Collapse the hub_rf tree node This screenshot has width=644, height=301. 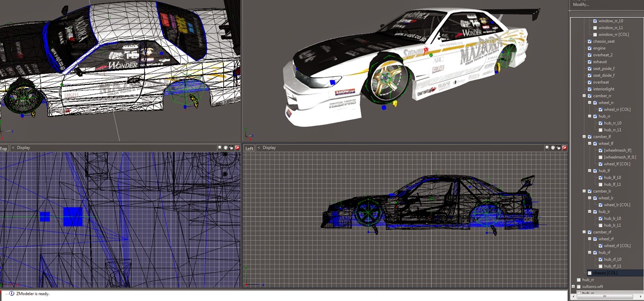[x=589, y=252]
